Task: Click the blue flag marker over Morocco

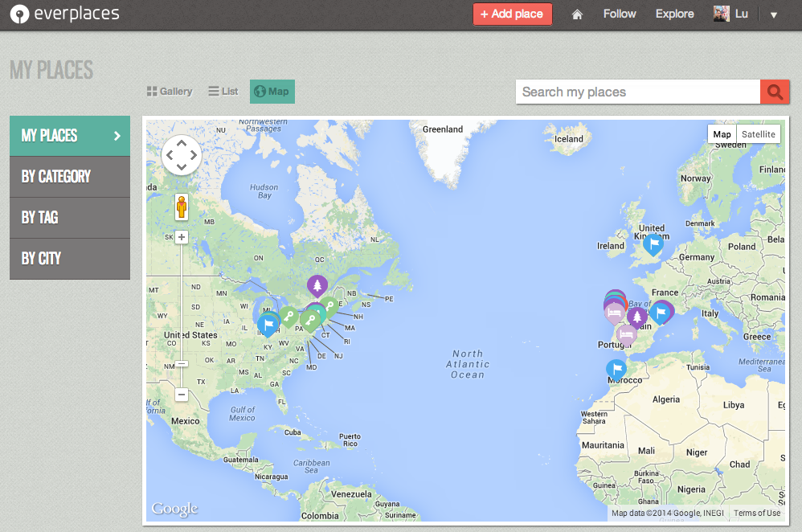Action: tap(616, 369)
